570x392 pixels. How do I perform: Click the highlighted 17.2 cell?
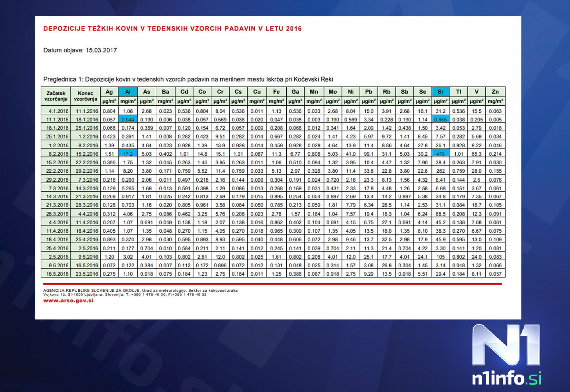128,154
